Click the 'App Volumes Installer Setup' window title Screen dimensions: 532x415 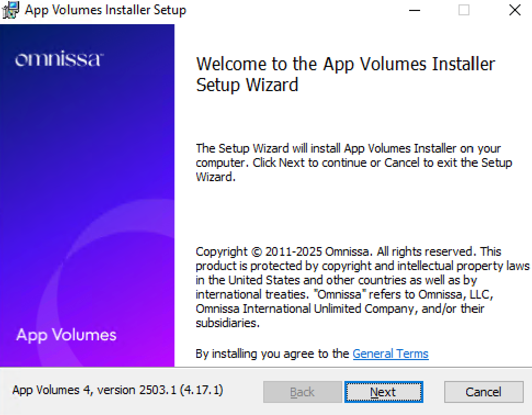coord(105,10)
